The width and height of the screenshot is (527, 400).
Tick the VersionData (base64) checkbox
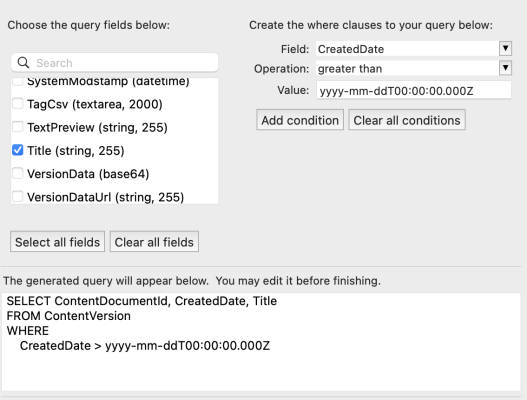point(17,173)
